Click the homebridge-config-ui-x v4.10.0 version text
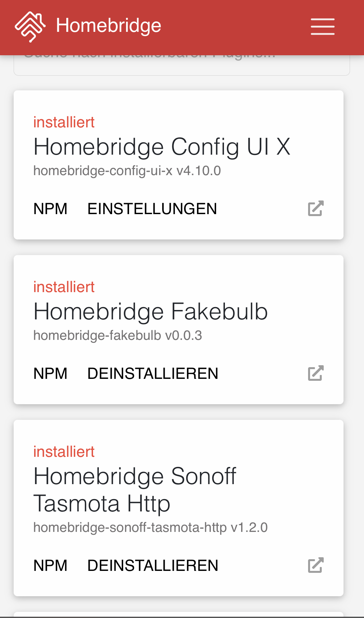The height and width of the screenshot is (618, 364). click(x=127, y=171)
